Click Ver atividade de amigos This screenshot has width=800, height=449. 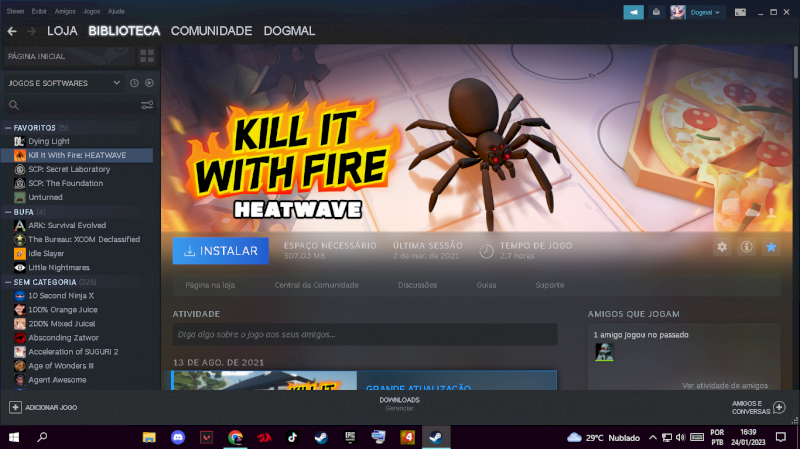pyautogui.click(x=724, y=385)
